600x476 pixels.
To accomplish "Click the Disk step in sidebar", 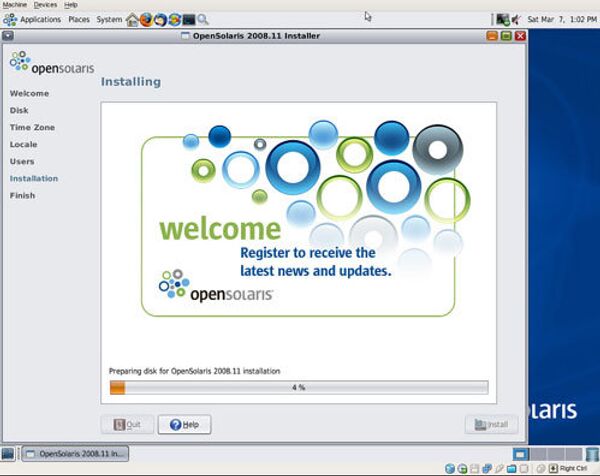I will 19,110.
